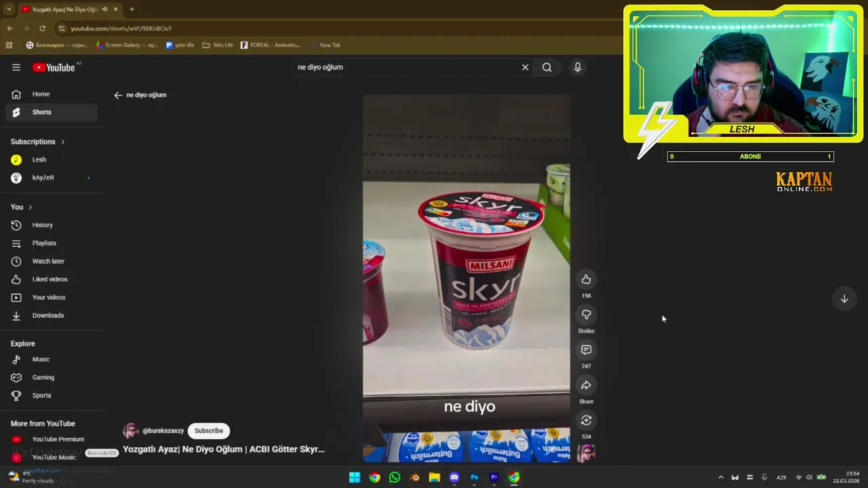Open Your videos

point(52,297)
